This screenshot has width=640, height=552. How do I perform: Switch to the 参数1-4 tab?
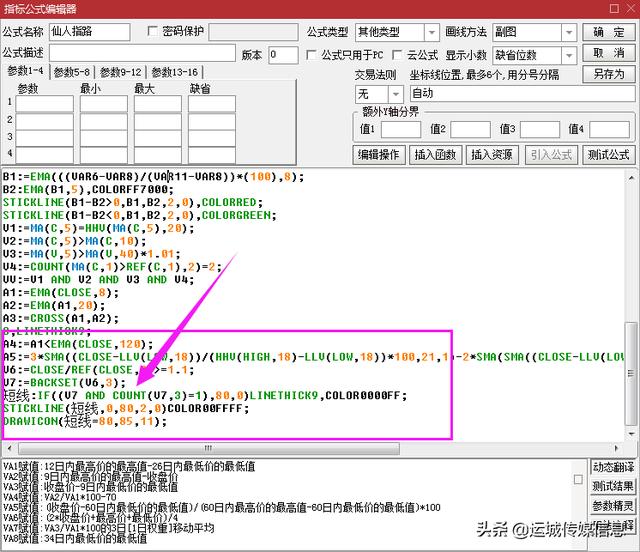(x=25, y=71)
